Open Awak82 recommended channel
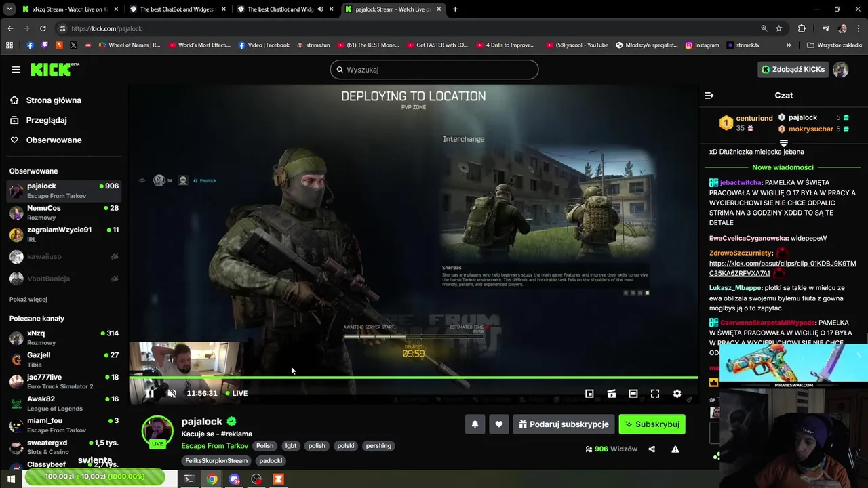The height and width of the screenshot is (488, 868). point(64,404)
